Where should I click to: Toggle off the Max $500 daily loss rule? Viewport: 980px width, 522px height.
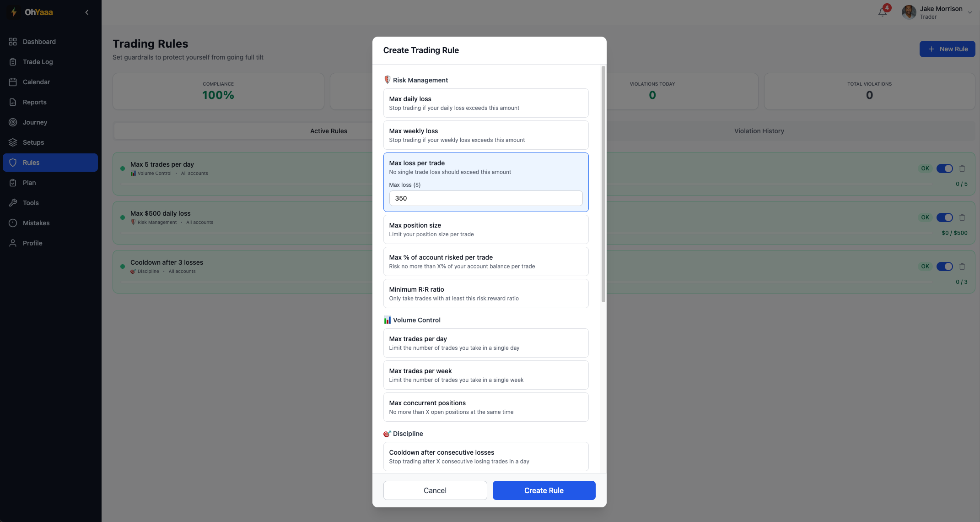point(945,217)
